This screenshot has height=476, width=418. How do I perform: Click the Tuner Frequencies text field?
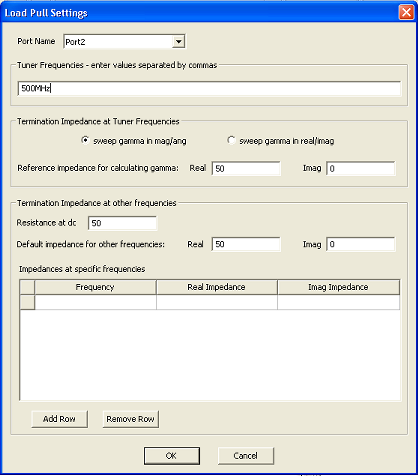point(209,88)
